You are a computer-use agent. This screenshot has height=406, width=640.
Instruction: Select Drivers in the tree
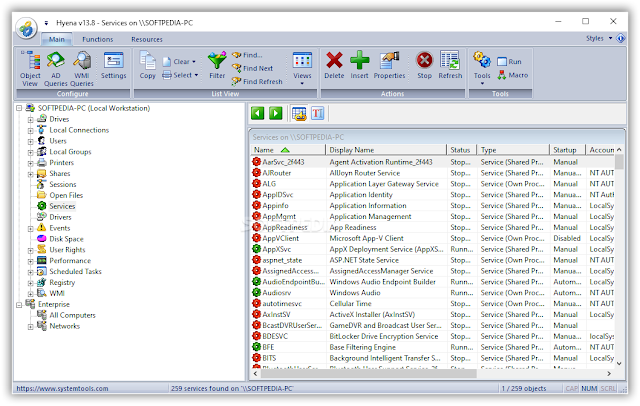(x=60, y=217)
